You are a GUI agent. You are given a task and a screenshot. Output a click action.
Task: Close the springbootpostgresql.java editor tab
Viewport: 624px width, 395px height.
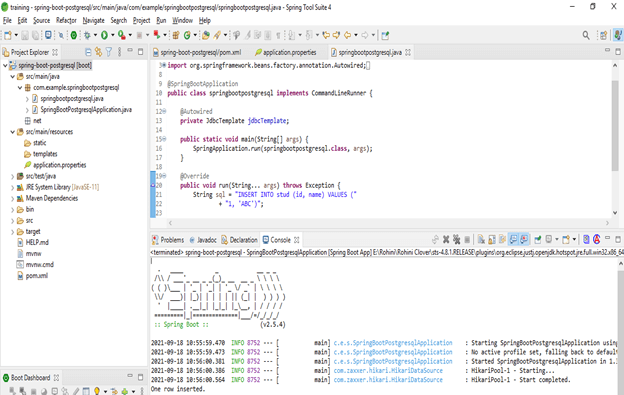(x=408, y=52)
